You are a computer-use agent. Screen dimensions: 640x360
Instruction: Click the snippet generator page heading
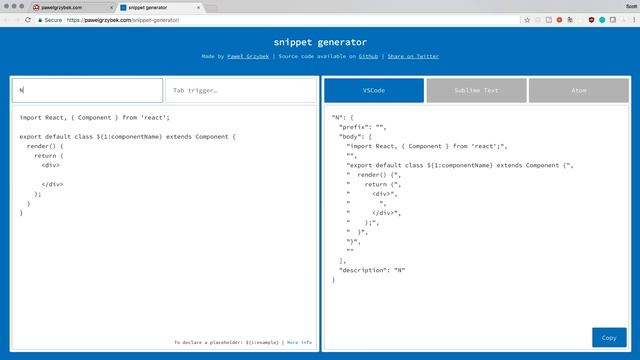(x=320, y=42)
